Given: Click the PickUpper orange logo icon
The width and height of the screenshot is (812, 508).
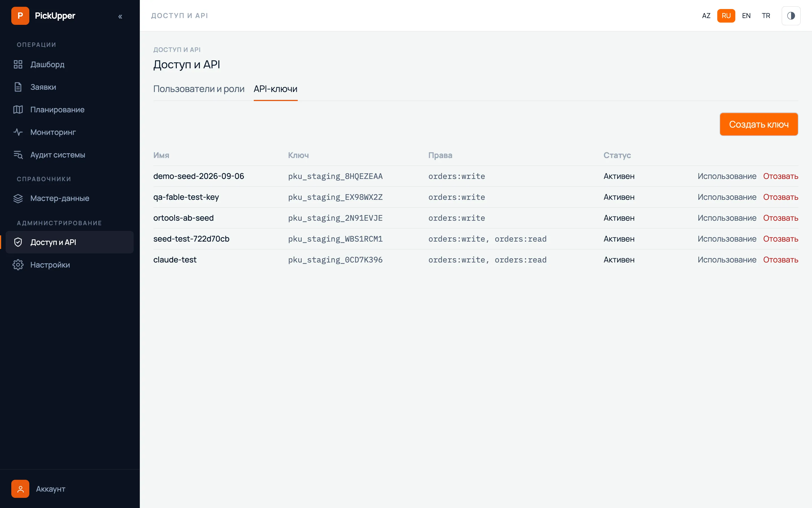Looking at the screenshot, I should click(20, 16).
